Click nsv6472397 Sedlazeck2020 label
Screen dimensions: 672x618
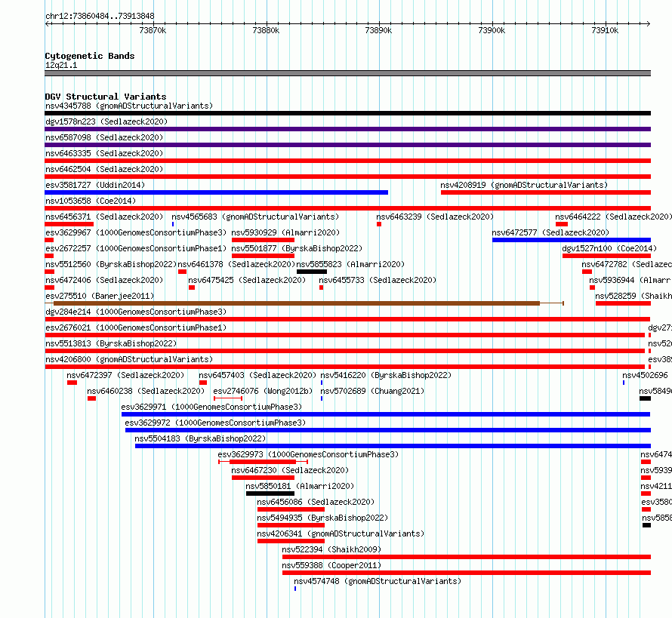125,375
